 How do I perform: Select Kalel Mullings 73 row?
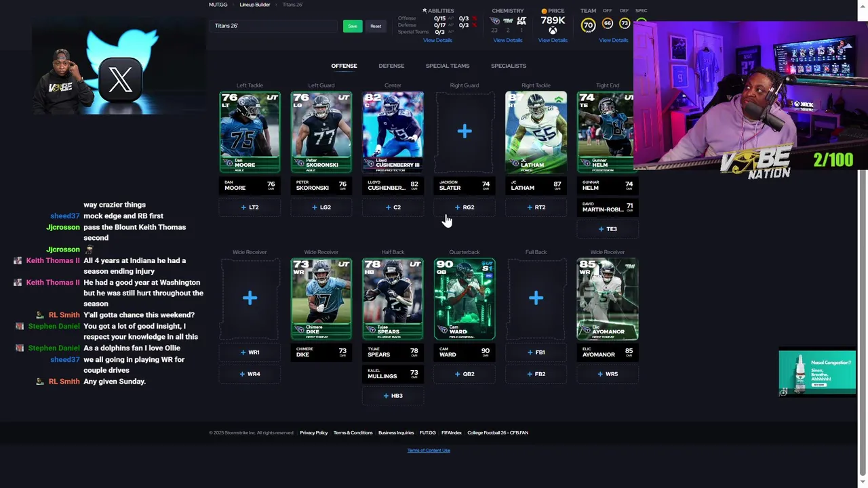click(393, 373)
